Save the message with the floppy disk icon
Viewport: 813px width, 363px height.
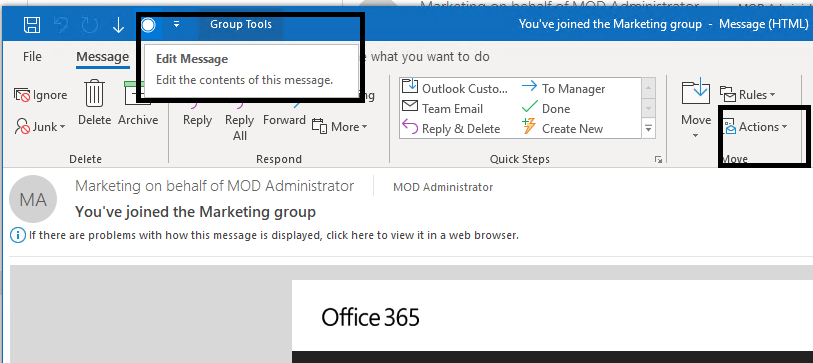pos(32,25)
